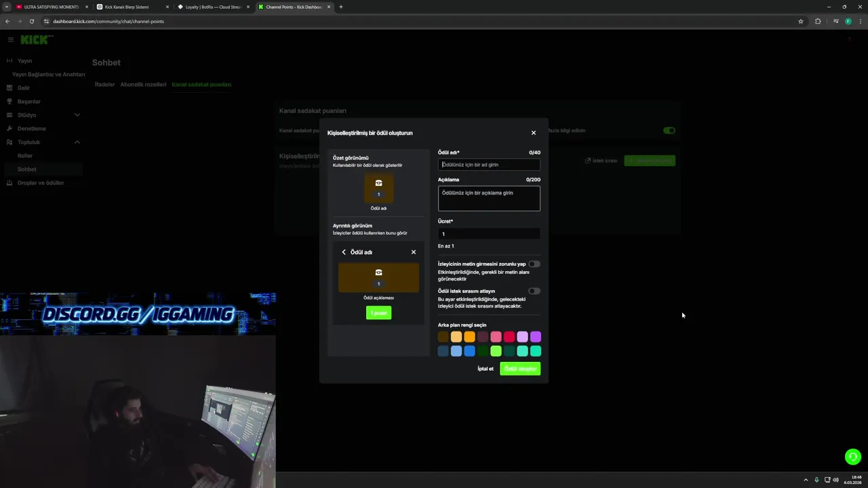This screenshot has width=868, height=488.
Task: Close the ULTRA SATISFYING MOMENTS tab
Action: tap(87, 7)
